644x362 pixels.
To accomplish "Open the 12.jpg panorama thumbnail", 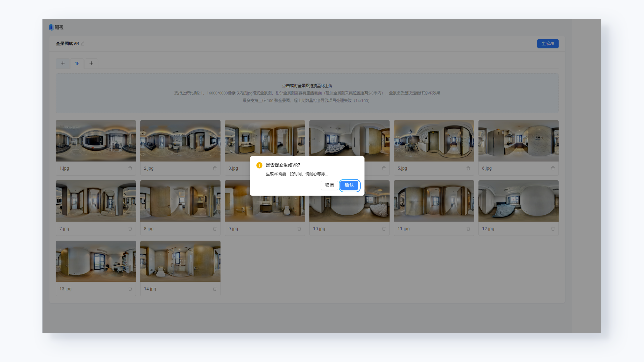I will click(518, 201).
